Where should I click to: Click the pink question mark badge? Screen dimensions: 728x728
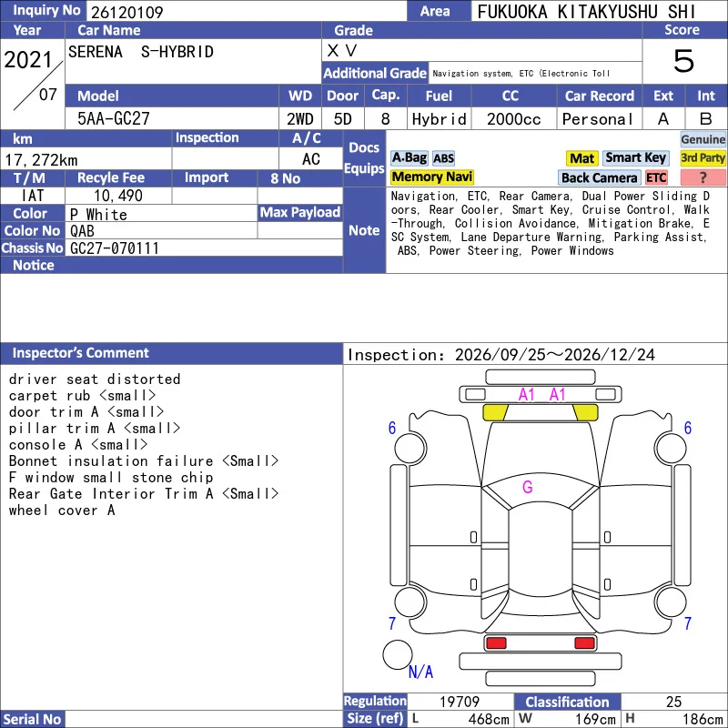click(x=703, y=177)
